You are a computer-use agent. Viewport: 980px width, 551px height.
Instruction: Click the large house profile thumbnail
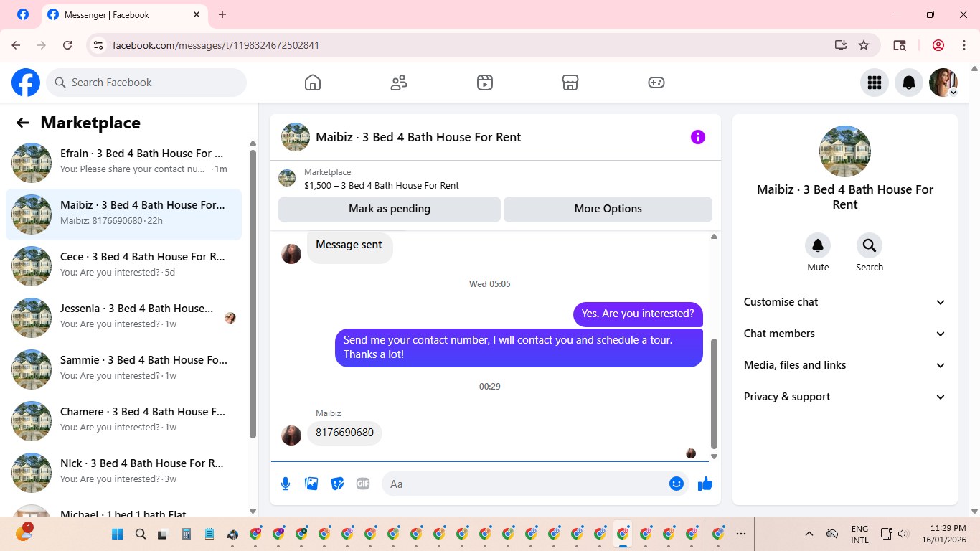click(845, 151)
